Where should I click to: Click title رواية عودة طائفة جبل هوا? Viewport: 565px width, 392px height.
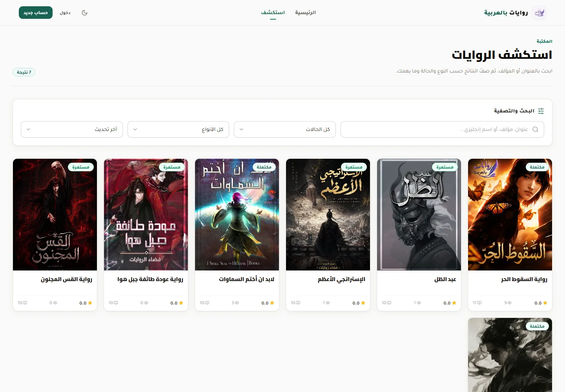point(150,279)
